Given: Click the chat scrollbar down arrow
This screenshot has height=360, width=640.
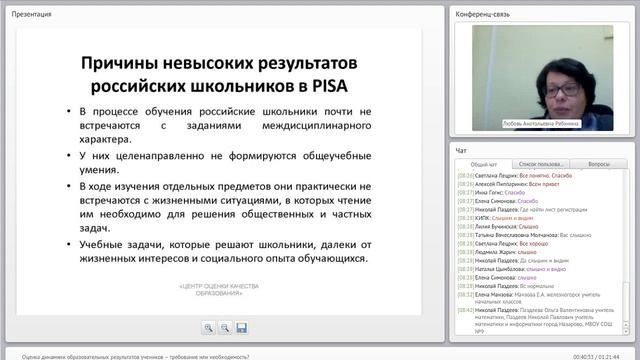Looking at the screenshot, I should 626,331.
